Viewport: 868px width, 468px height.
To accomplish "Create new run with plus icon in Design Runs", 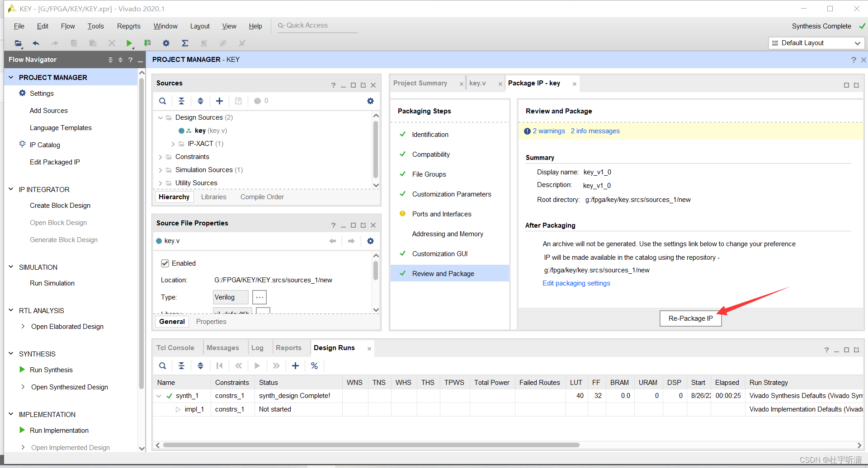I will (295, 366).
